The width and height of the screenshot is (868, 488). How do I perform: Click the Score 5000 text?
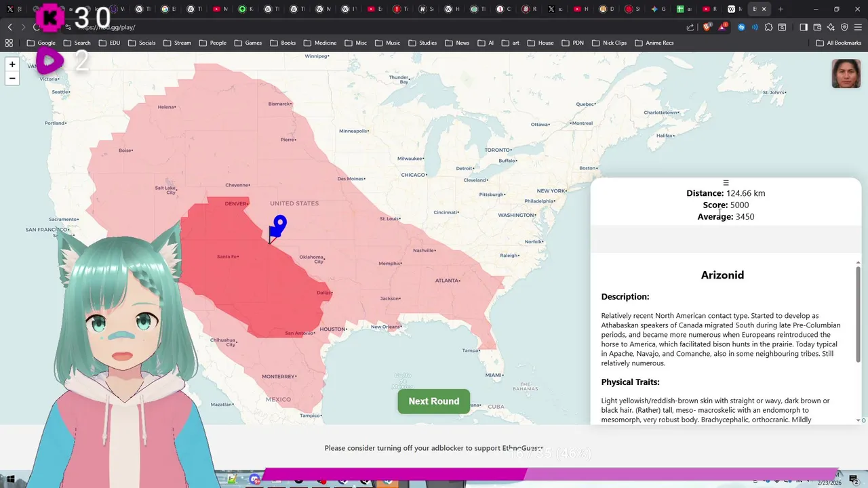click(726, 205)
